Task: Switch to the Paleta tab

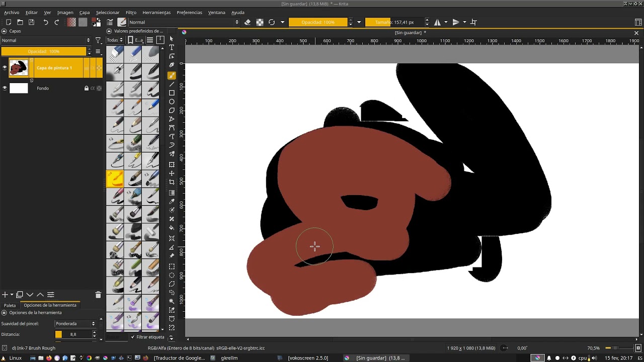Action: click(10, 305)
